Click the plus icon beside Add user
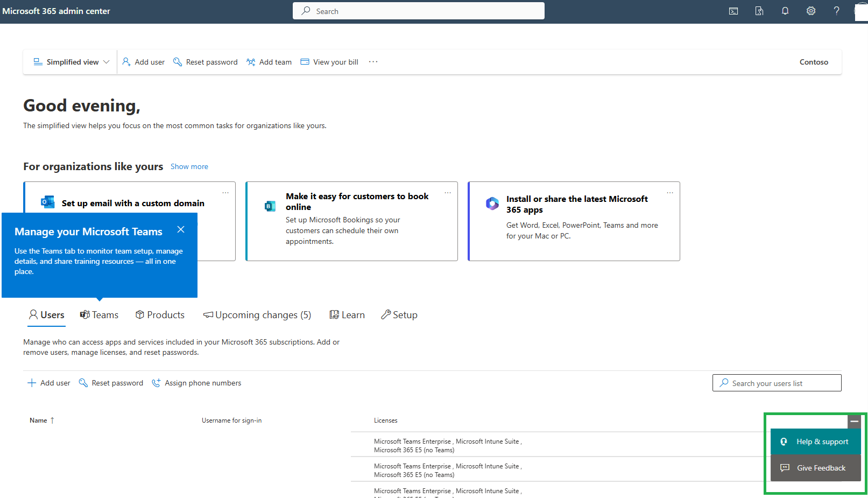The height and width of the screenshot is (498, 868). 32,383
